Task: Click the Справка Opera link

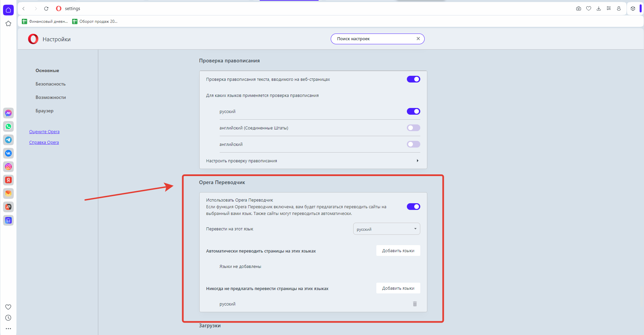Action: coord(44,143)
